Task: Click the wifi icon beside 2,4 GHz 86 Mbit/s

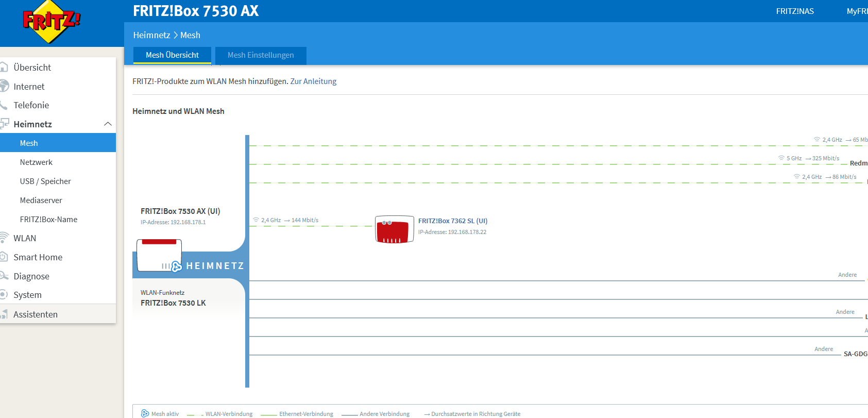Action: pos(797,176)
